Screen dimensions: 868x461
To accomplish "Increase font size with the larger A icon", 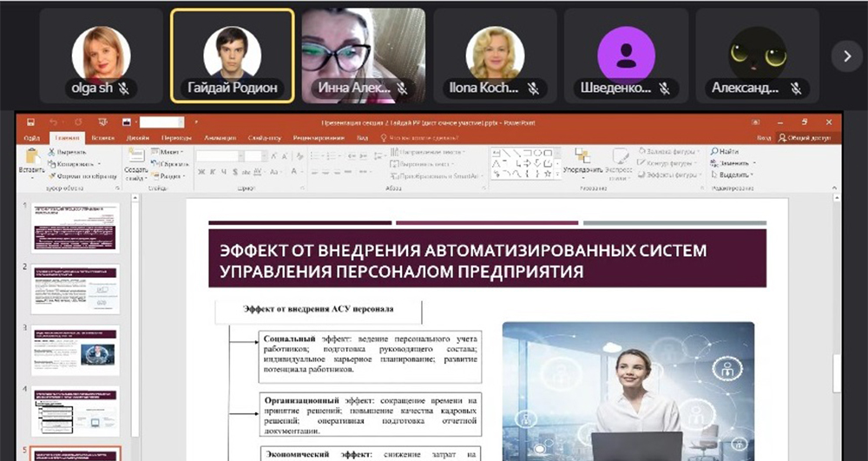I will 276,156.
